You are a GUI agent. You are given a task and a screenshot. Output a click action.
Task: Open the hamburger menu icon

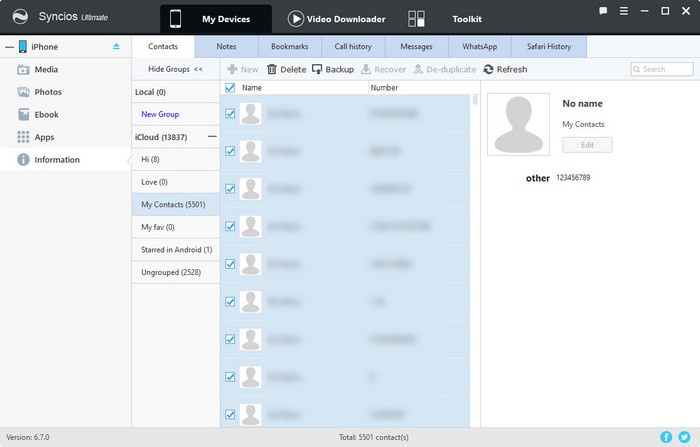click(x=624, y=11)
